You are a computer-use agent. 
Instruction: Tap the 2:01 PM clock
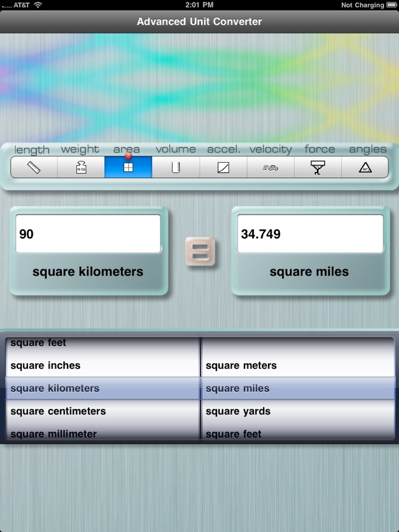tap(200, 5)
